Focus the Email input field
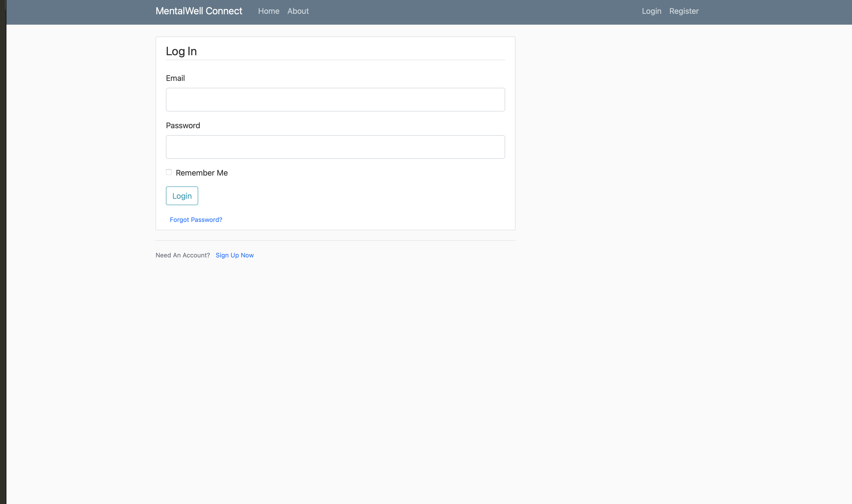 (335, 100)
